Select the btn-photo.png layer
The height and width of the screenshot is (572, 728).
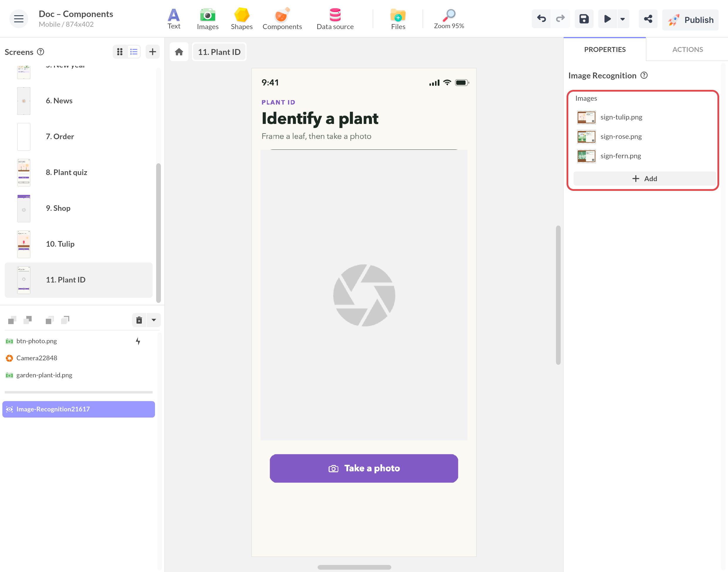point(78,341)
